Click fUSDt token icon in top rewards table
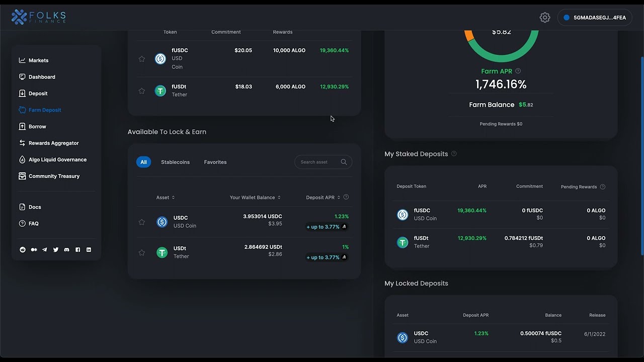This screenshot has height=362, width=644. pyautogui.click(x=160, y=91)
